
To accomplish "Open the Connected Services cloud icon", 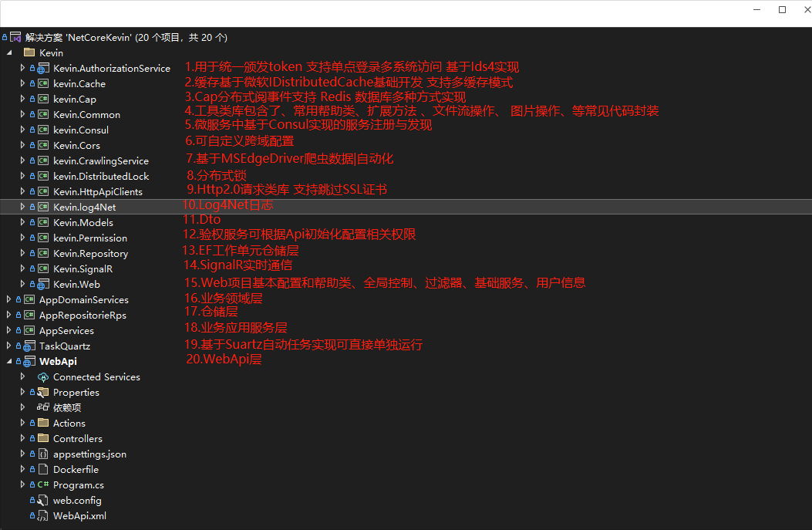I will [44, 376].
